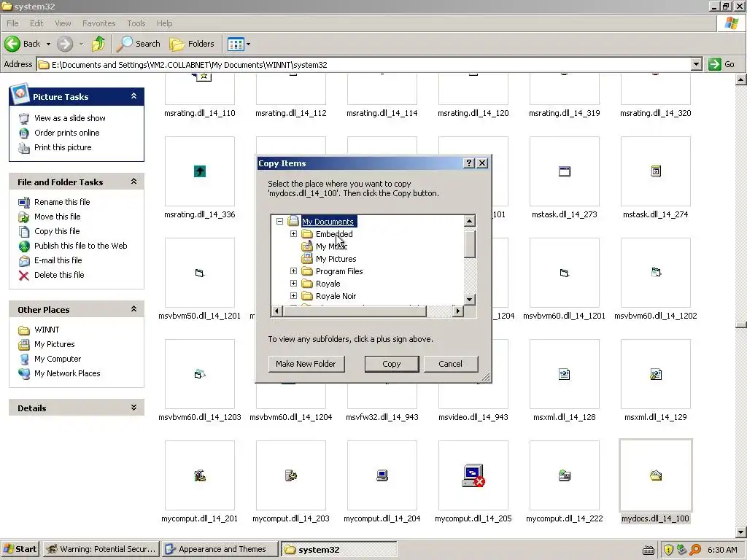This screenshot has width=747, height=560.
Task: Expand the Royale folder node
Action: [x=293, y=284]
